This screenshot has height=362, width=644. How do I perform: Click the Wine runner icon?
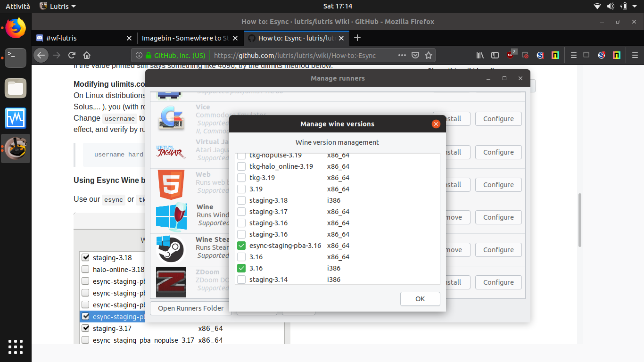click(x=171, y=217)
